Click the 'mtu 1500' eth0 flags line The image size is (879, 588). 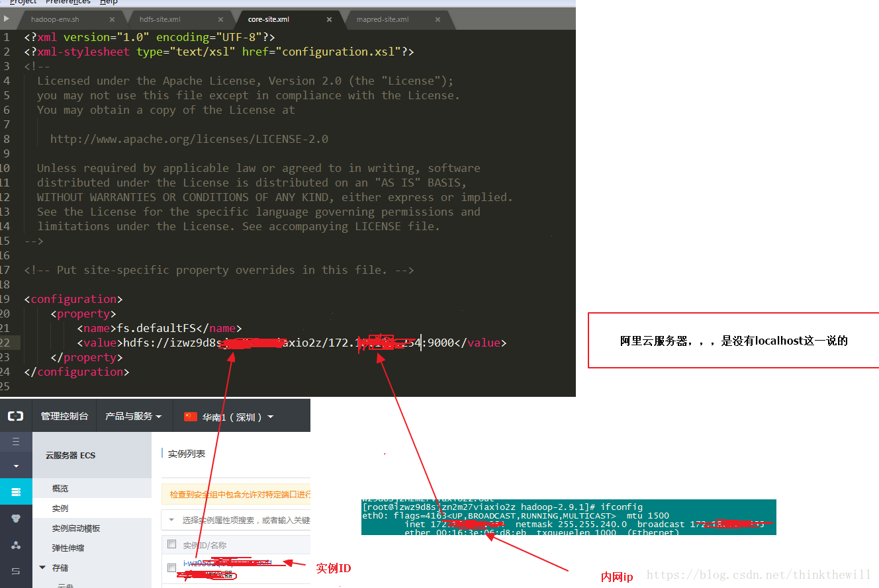point(516,516)
